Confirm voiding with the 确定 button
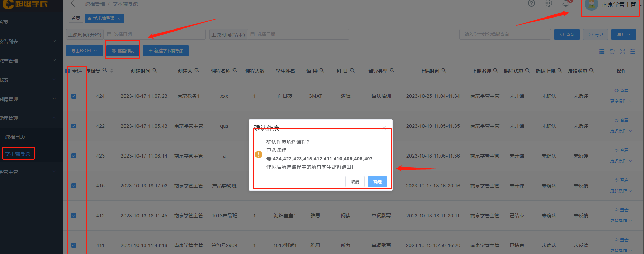The height and width of the screenshot is (254, 644). [377, 182]
